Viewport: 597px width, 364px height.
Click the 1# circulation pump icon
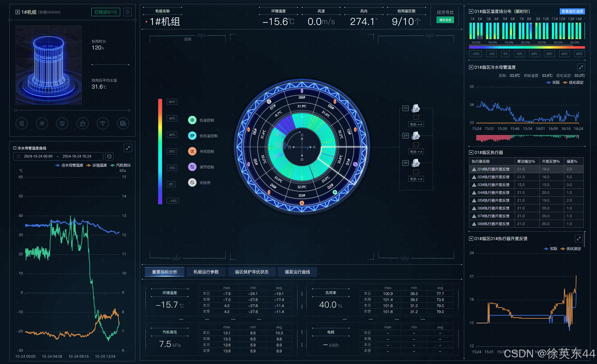(x=416, y=108)
